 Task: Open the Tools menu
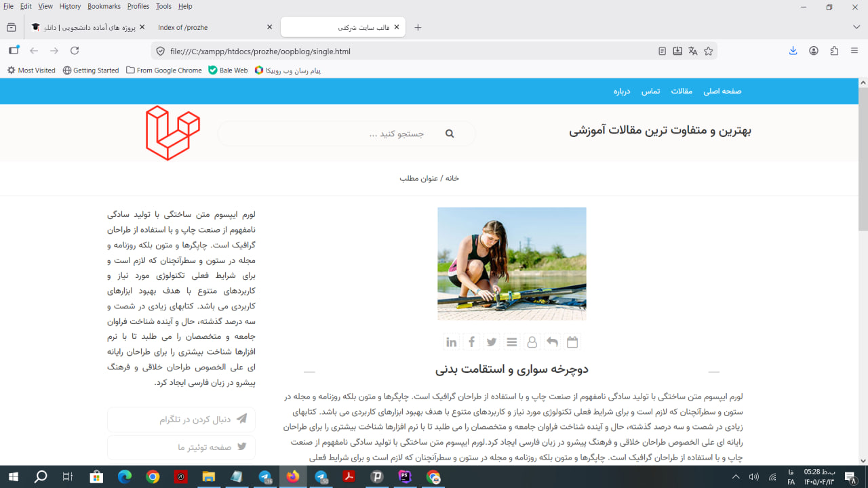point(163,6)
